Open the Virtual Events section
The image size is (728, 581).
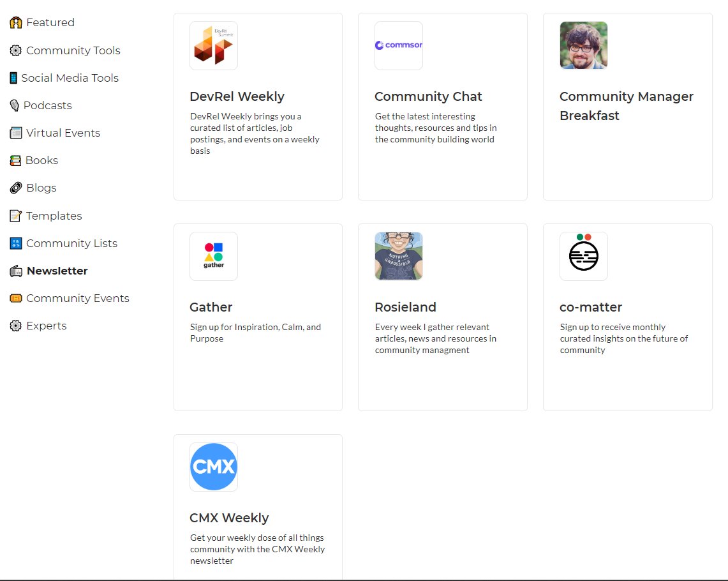click(x=63, y=133)
